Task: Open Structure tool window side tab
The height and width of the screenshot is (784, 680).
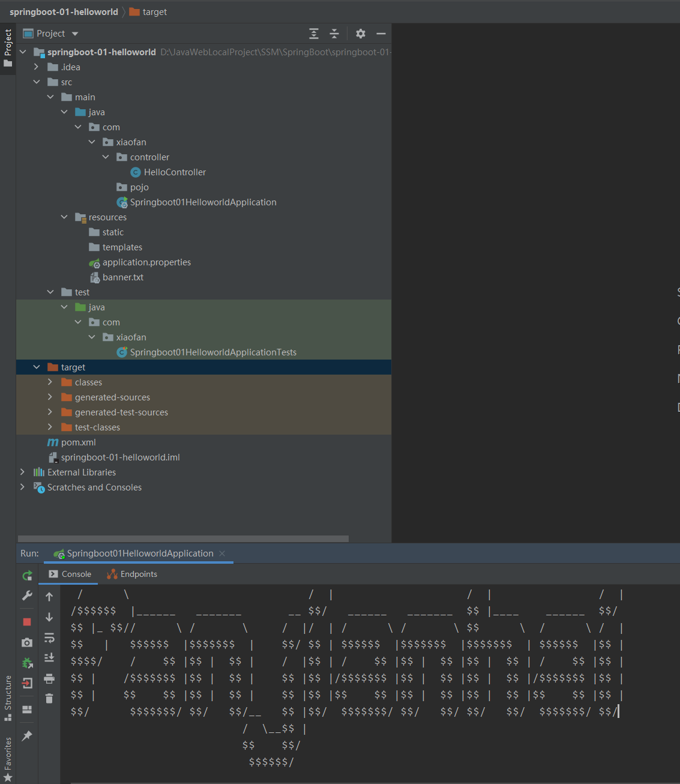Action: pyautogui.click(x=8, y=698)
